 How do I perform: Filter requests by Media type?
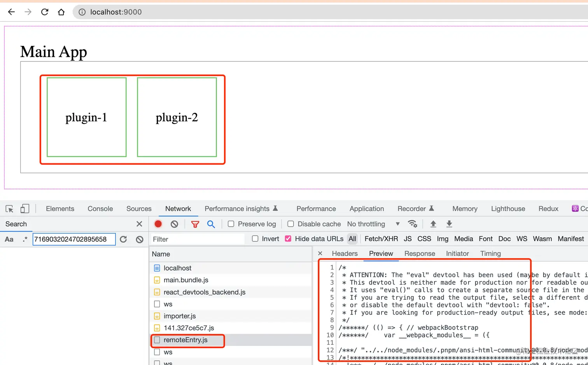tap(464, 239)
